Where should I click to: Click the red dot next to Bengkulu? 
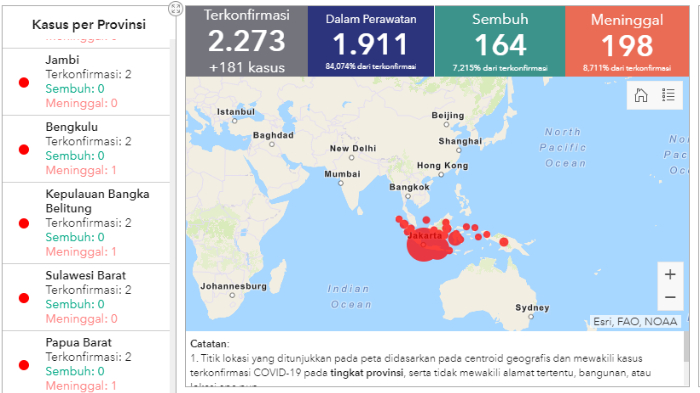pos(24,149)
